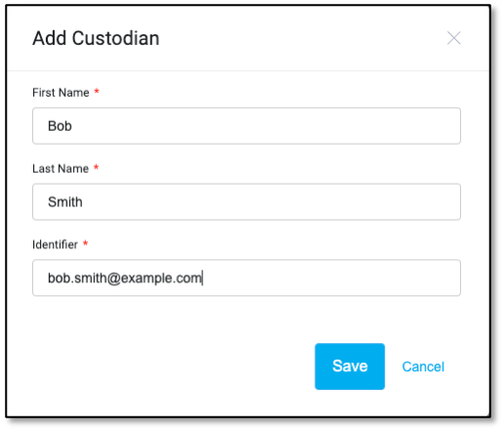Click the empty right side of First Name field

tap(266, 126)
